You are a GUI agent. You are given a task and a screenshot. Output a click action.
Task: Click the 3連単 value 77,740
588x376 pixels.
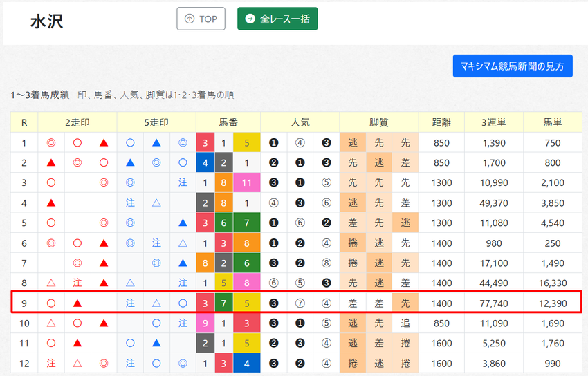(x=494, y=303)
